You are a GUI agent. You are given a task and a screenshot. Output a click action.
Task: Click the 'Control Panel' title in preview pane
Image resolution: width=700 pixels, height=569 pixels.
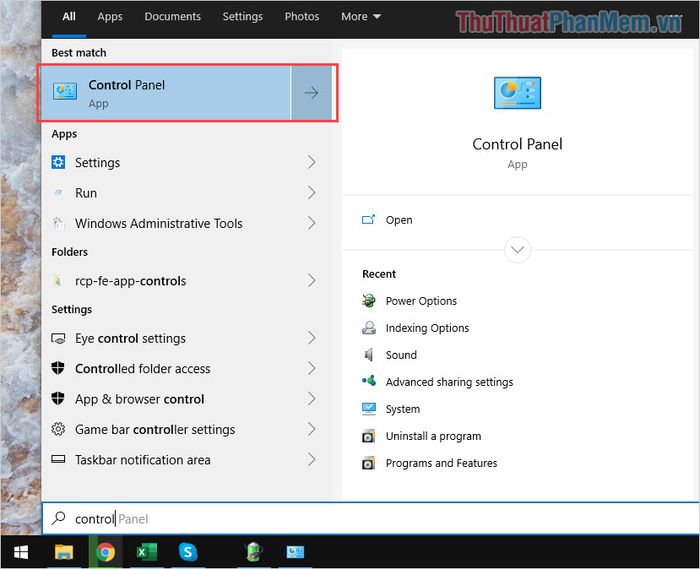click(517, 144)
